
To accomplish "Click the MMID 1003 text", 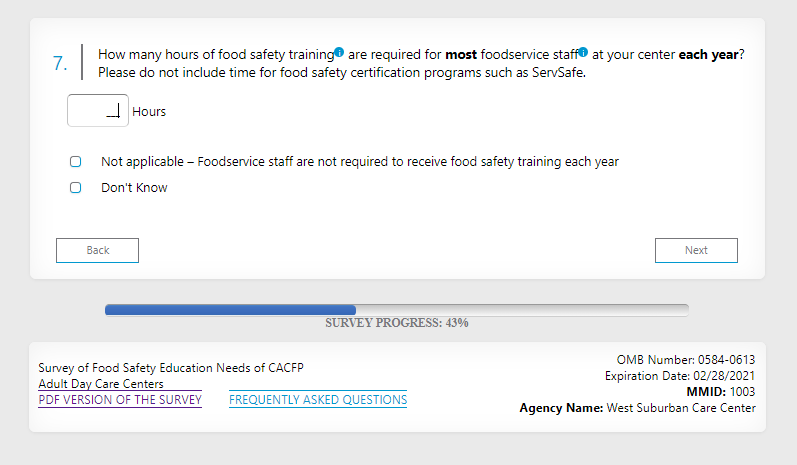I will tap(720, 392).
